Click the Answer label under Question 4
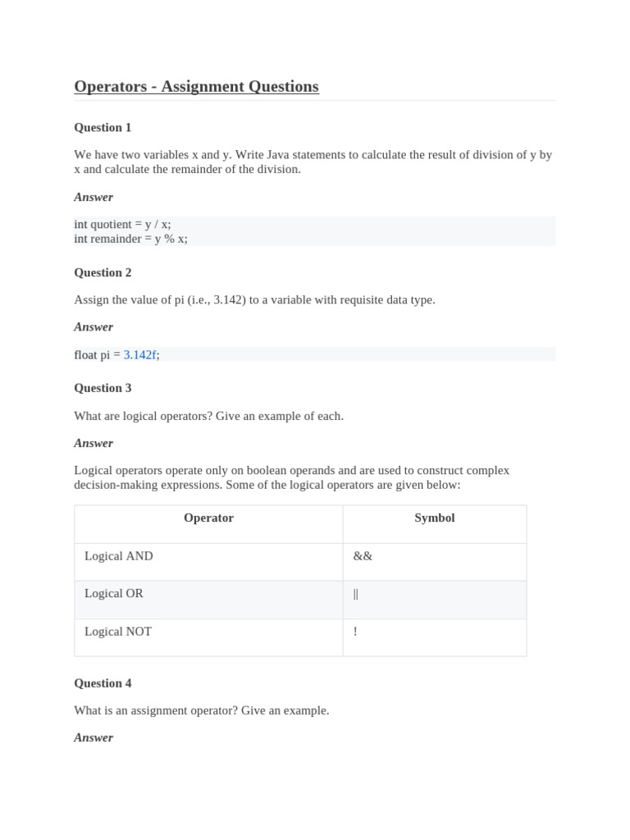630x840 pixels. click(x=94, y=737)
